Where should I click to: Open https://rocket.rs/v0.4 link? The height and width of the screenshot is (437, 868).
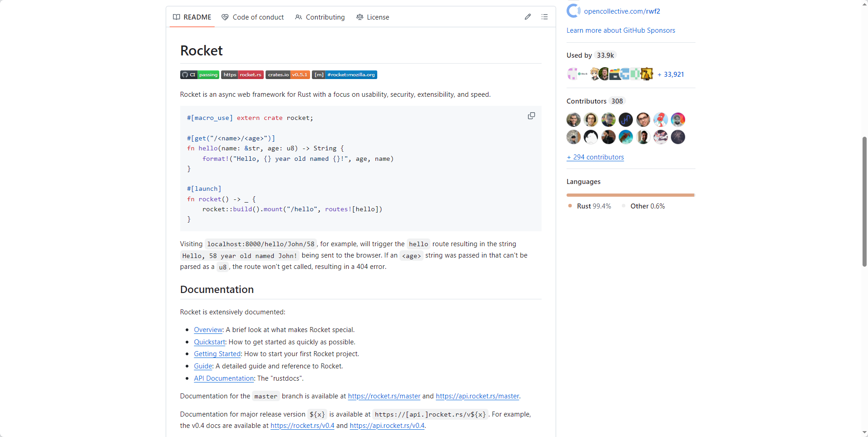[x=302, y=425]
